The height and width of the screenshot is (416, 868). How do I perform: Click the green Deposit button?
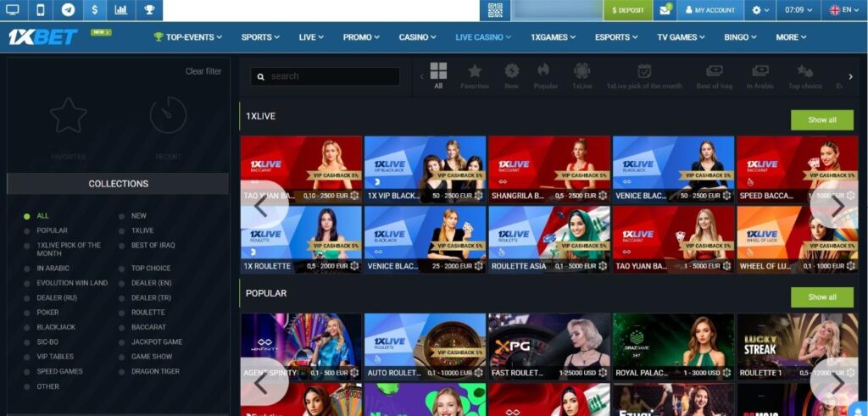pyautogui.click(x=627, y=10)
